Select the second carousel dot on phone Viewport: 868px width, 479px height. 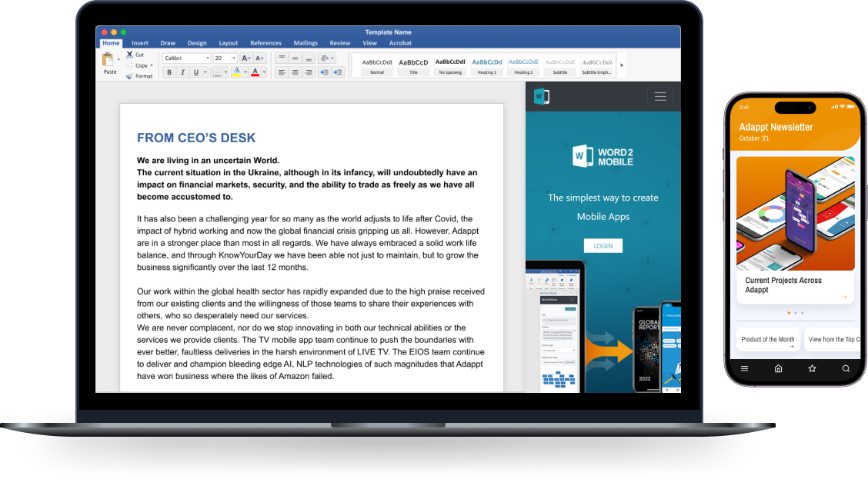(x=796, y=313)
